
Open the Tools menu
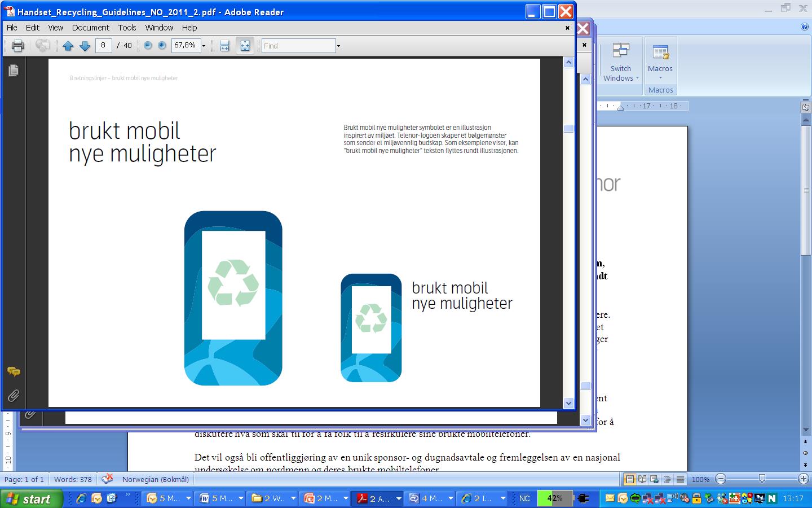pos(127,27)
